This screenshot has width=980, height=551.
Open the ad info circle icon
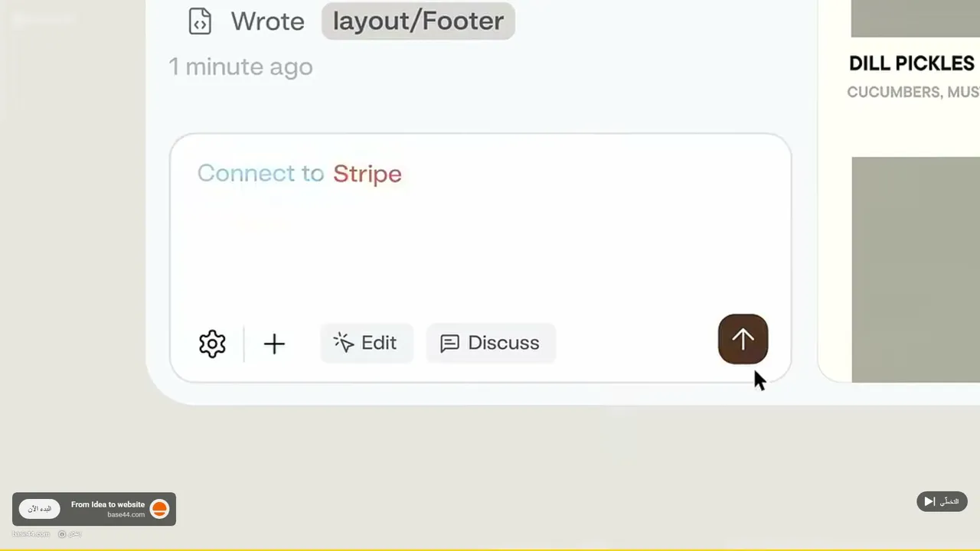coord(62,534)
